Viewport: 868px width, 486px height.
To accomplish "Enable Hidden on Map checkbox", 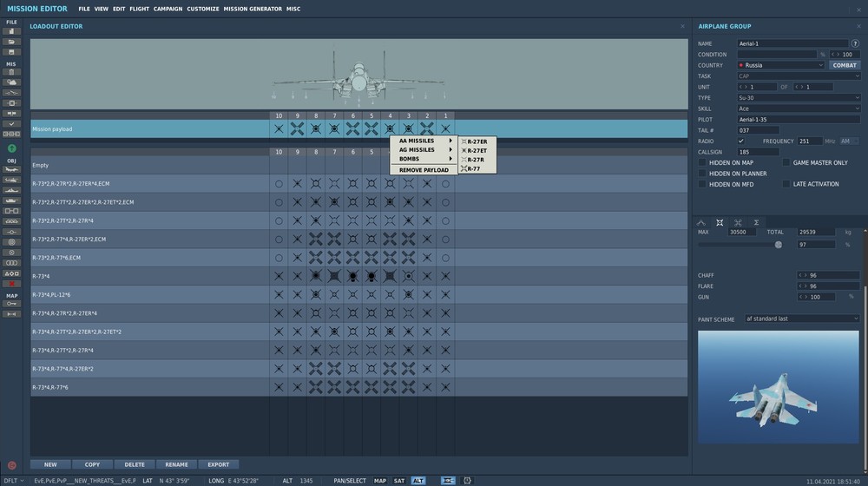I will [702, 163].
